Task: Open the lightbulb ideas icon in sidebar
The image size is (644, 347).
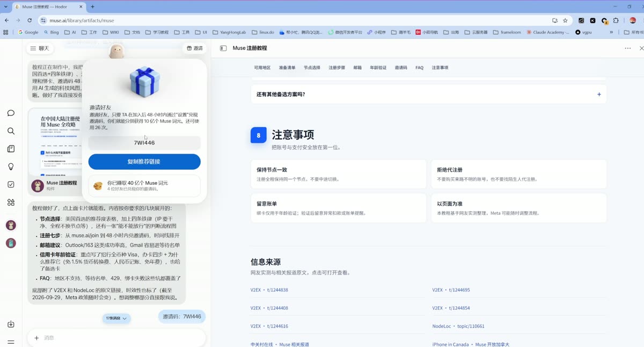Action: (x=11, y=167)
